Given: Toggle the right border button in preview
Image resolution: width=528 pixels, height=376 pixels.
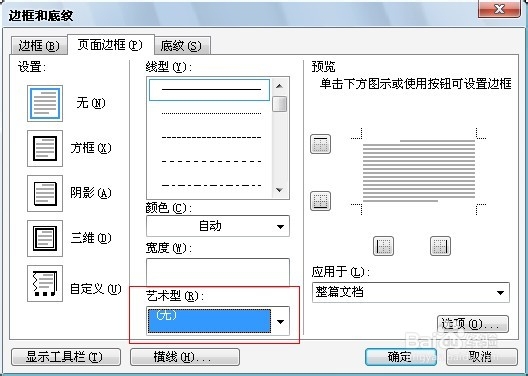Looking at the screenshot, I should tap(440, 246).
